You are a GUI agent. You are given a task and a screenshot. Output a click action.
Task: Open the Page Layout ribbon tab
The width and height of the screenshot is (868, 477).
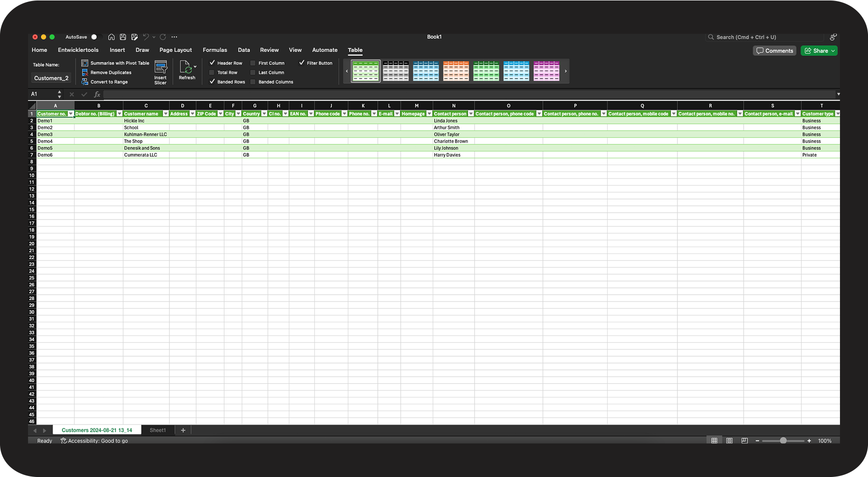[175, 50]
